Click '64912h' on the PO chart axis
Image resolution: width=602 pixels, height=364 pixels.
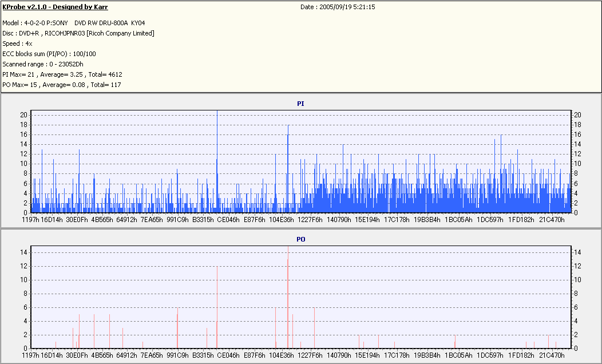coord(126,355)
